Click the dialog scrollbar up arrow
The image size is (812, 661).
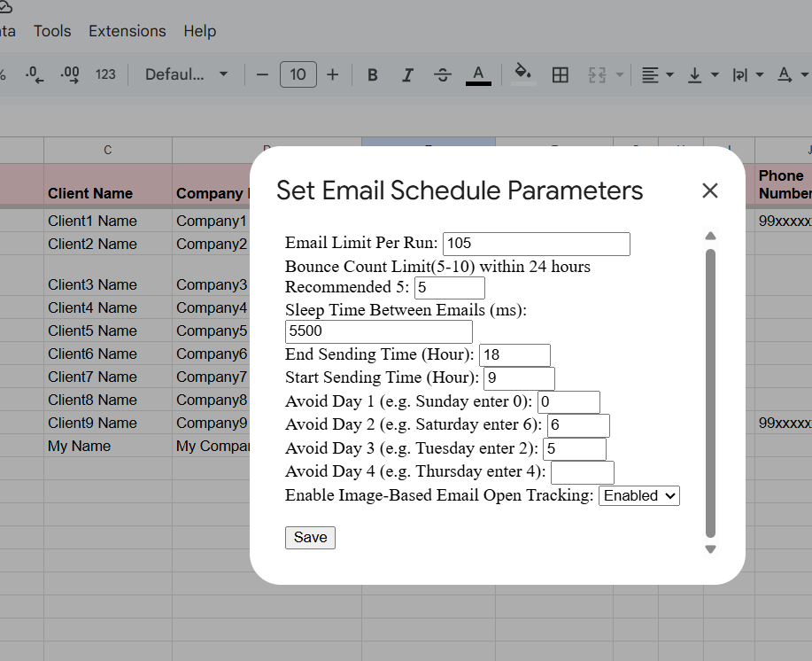coord(710,237)
